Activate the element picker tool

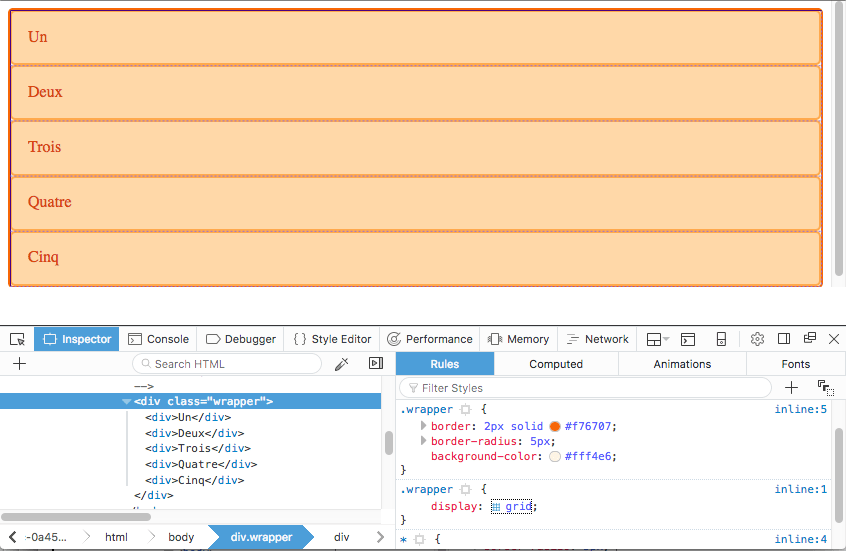(17, 339)
